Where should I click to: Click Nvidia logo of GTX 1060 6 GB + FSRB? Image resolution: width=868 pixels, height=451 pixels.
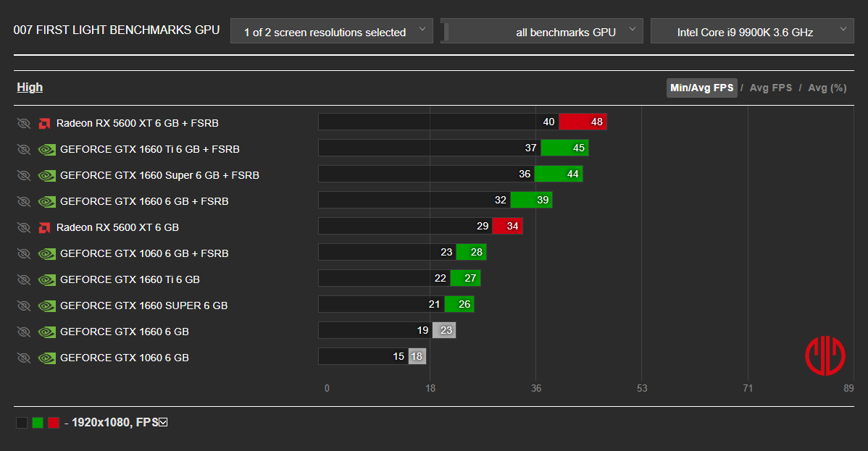tap(46, 253)
